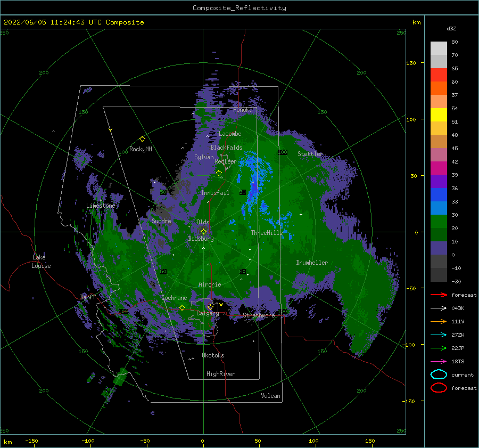Click the Sundre city label

[x=161, y=221]
